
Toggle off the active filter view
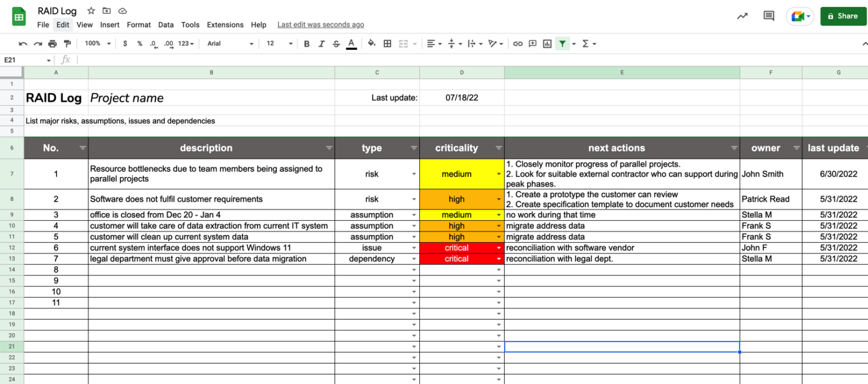(x=562, y=43)
